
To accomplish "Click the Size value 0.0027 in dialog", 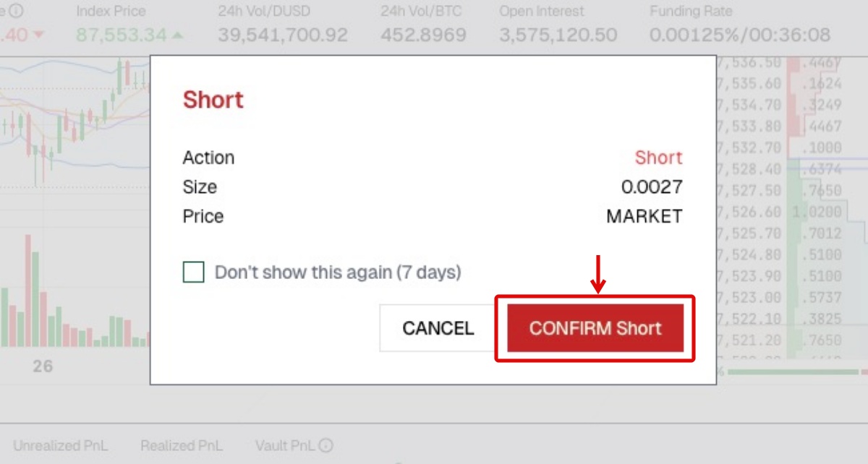I will pos(652,187).
